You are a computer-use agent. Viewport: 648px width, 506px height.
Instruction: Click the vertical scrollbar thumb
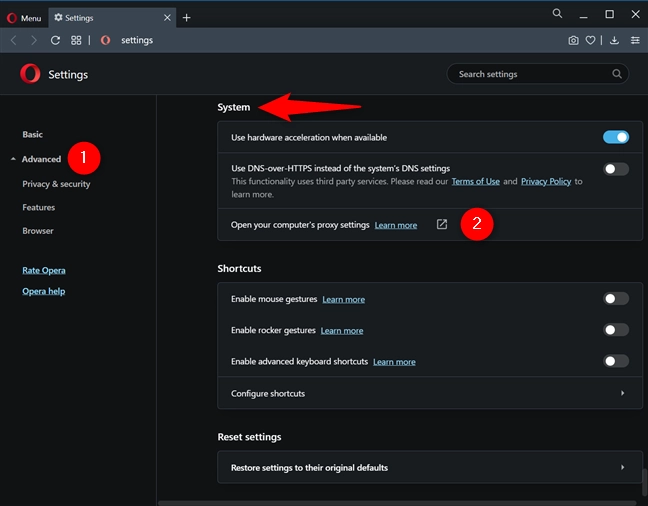(x=645, y=482)
